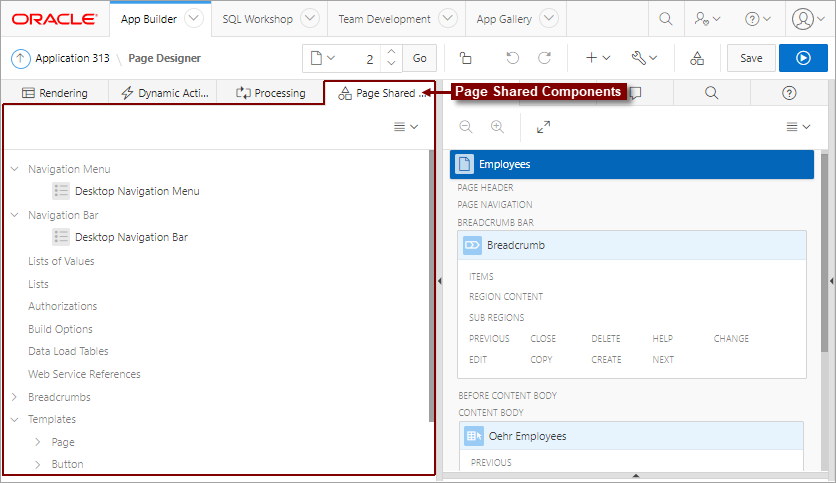Open the SQL Workshop tab

coord(258,19)
